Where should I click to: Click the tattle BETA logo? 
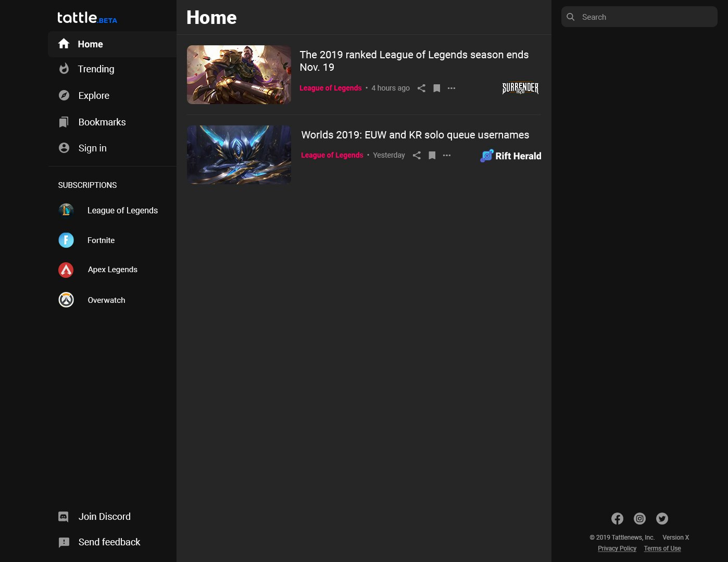point(87,18)
